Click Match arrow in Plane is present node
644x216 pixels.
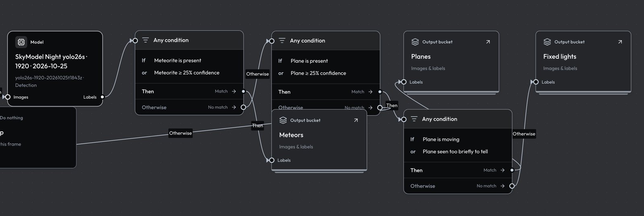coord(370,92)
